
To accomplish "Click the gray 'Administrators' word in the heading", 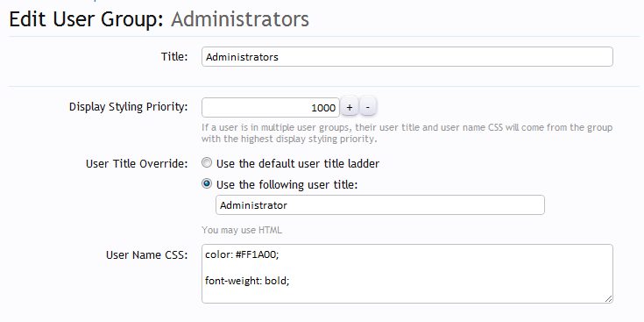I will tap(240, 19).
